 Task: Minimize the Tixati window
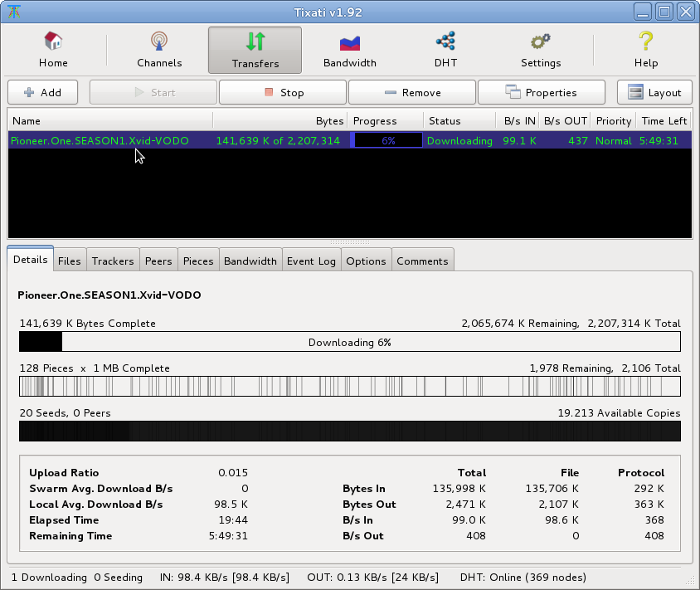(643, 12)
